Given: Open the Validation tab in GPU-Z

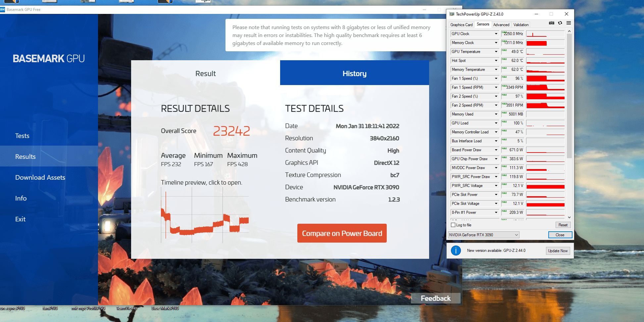Looking at the screenshot, I should point(521,25).
